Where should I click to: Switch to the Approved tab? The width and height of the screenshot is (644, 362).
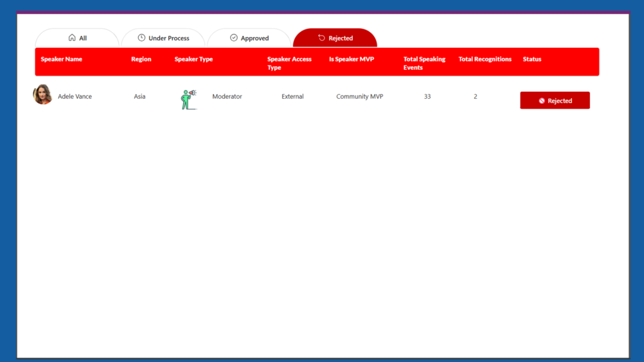[x=249, y=38]
